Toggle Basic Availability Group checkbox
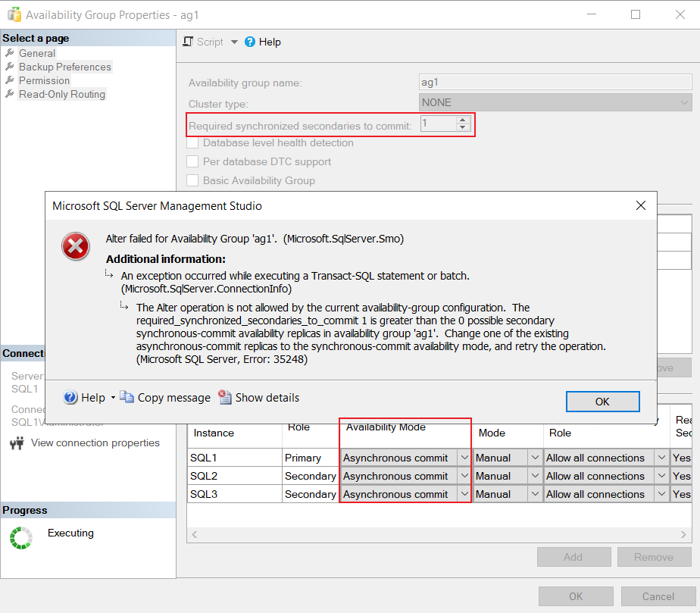The image size is (700, 613). point(192,180)
